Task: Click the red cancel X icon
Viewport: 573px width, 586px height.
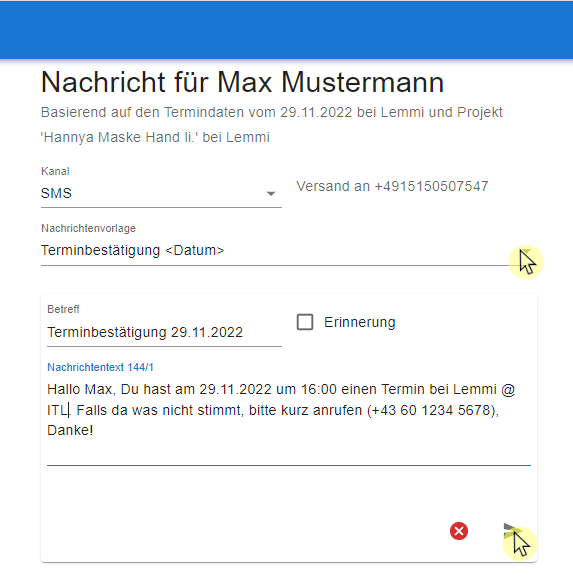Action: (x=459, y=531)
